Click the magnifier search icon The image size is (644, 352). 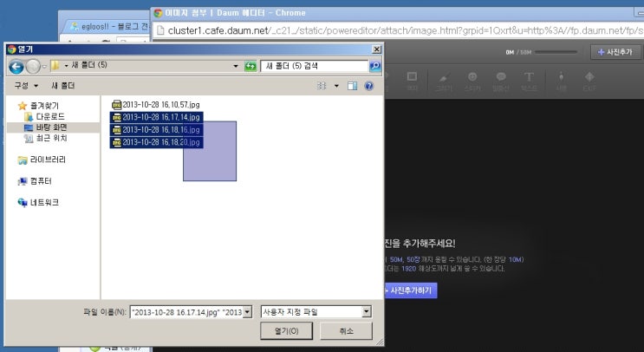click(375, 66)
